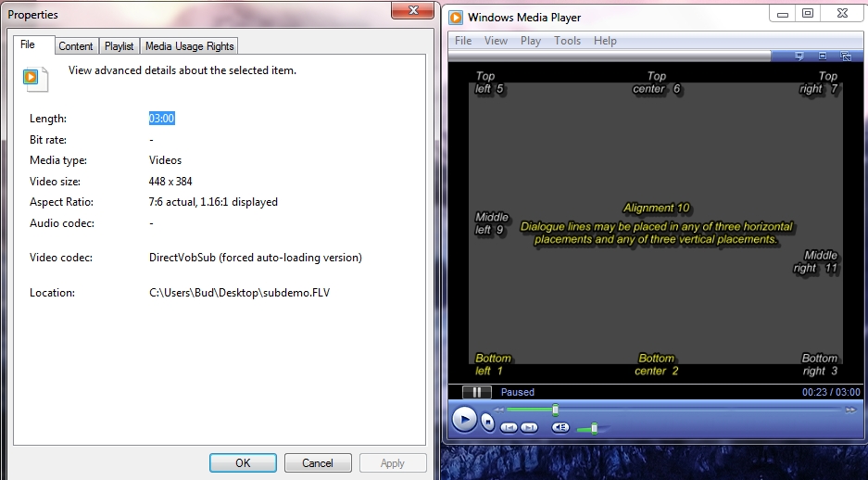Click the Alignment 10 subtitle in video

(657, 208)
